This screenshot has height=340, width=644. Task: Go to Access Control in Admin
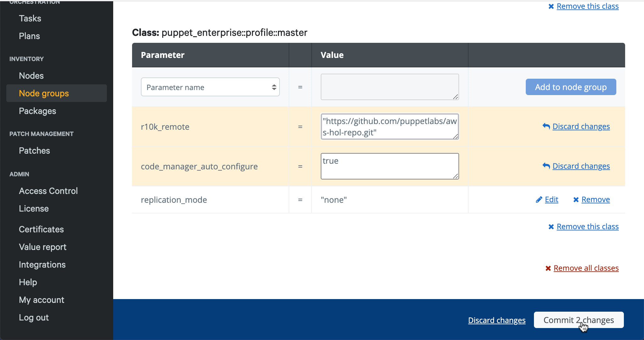point(48,191)
